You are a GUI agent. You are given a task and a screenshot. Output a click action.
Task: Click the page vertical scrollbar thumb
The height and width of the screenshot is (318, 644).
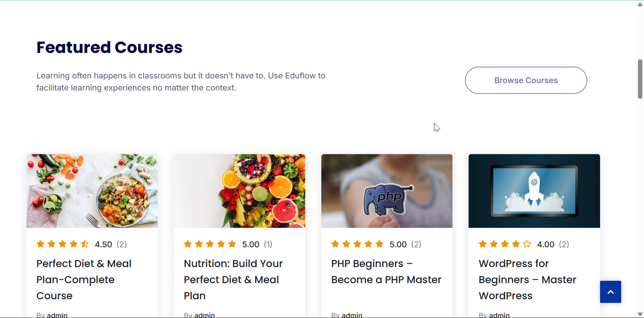tap(640, 79)
